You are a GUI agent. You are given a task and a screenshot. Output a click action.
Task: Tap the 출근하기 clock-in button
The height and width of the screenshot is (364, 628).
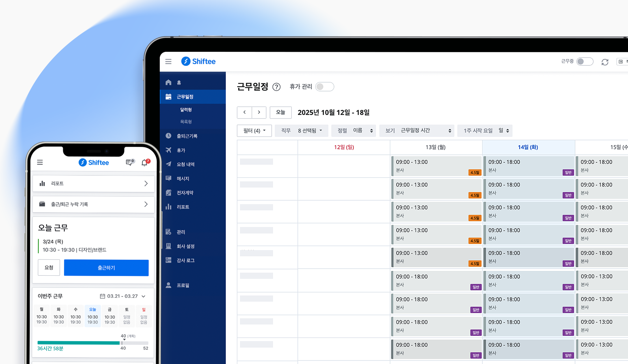106,268
